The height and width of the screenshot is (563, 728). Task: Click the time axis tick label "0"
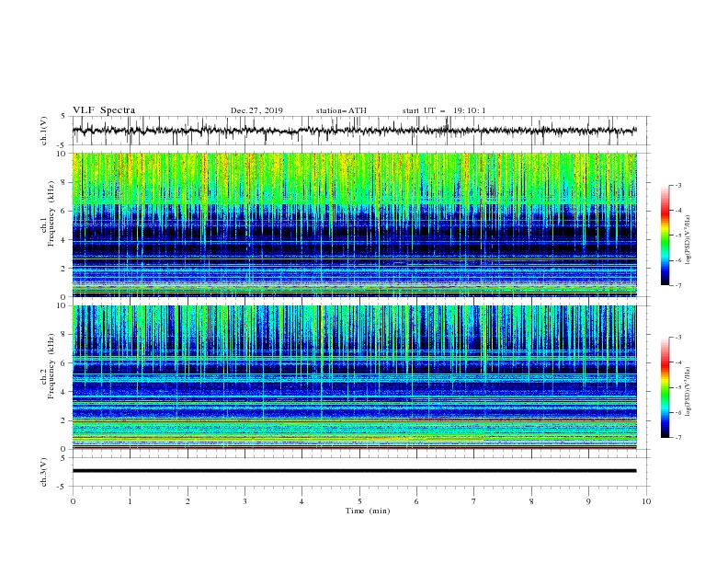[x=73, y=501]
